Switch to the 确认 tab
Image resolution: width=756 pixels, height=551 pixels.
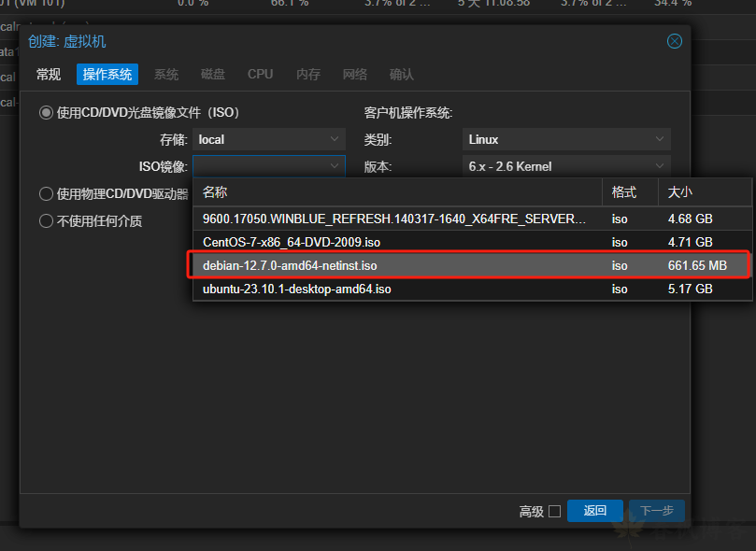[x=402, y=74]
